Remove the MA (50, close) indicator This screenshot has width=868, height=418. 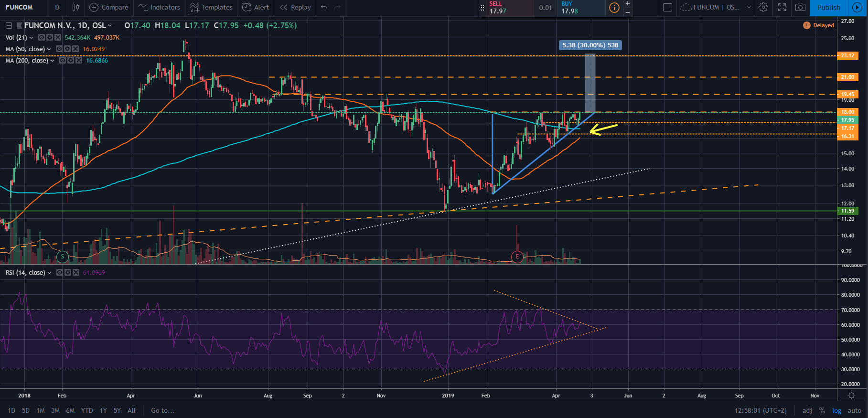pos(75,49)
